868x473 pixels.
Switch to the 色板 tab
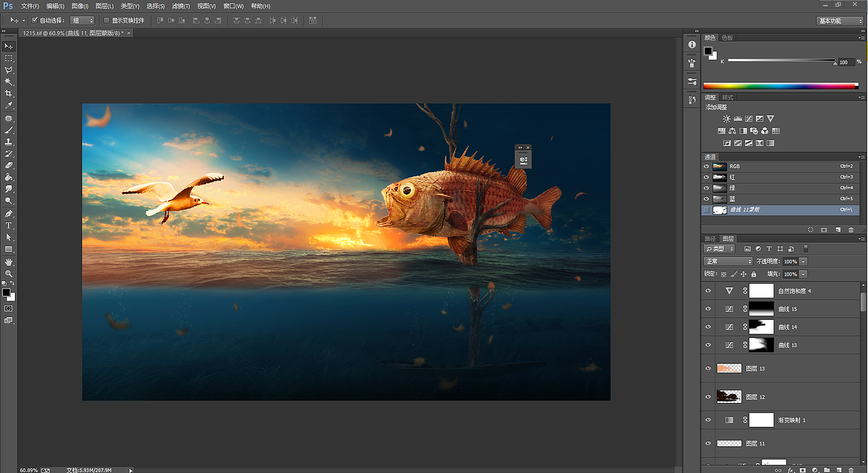pos(727,38)
